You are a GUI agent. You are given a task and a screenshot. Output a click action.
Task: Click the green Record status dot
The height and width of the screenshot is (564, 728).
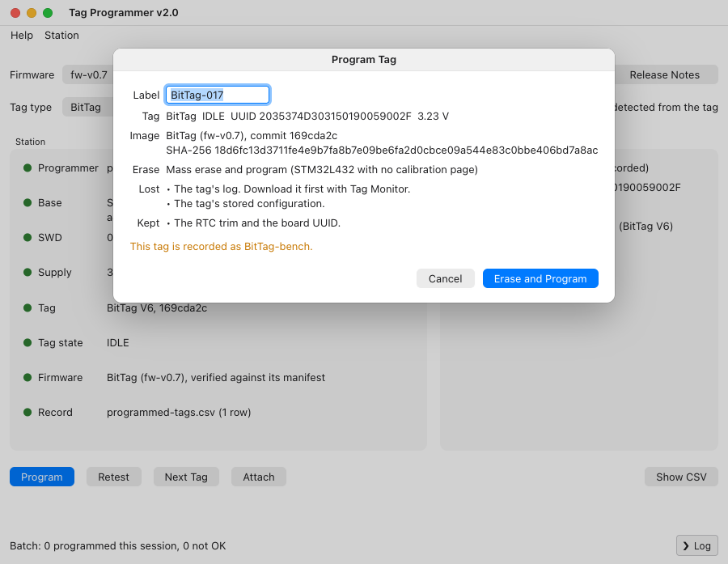point(28,412)
